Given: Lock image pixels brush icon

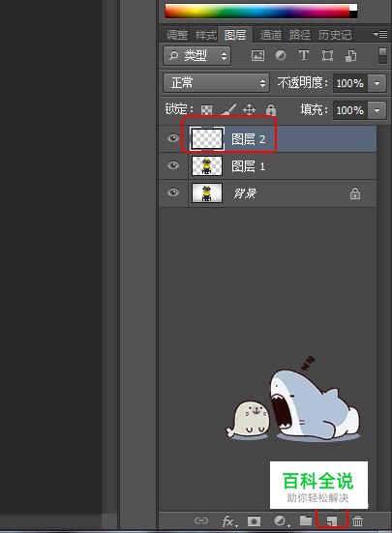Looking at the screenshot, I should click(228, 109).
